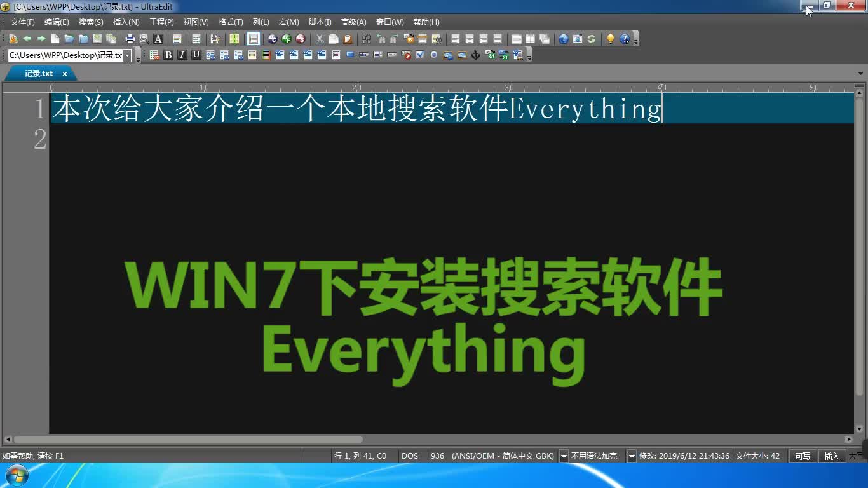Open the 格式(T) menu
Image resolution: width=868 pixels, height=488 pixels.
click(x=231, y=22)
